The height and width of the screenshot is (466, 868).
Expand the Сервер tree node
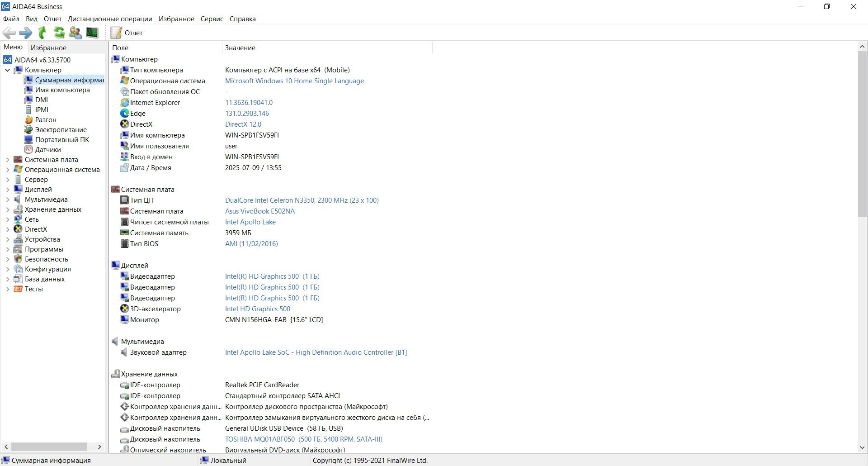pyautogui.click(x=7, y=180)
